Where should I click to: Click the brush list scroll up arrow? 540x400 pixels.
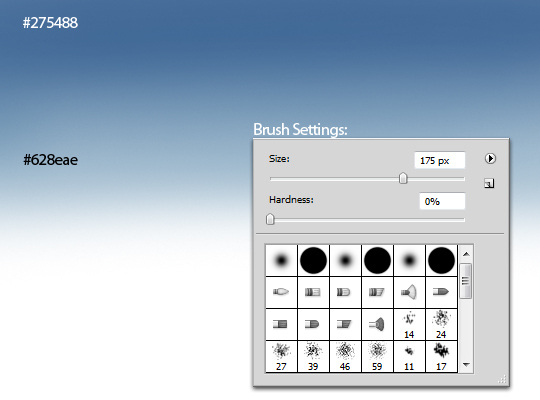466,254
